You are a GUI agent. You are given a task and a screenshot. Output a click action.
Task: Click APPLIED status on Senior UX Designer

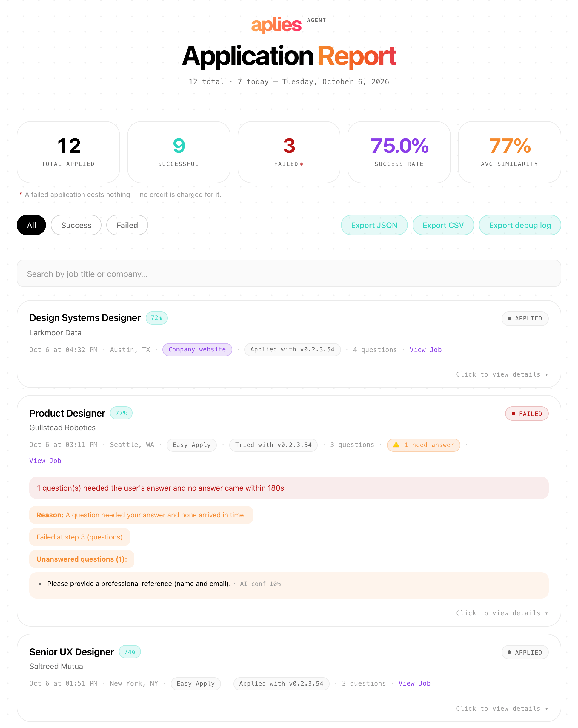[x=525, y=652]
